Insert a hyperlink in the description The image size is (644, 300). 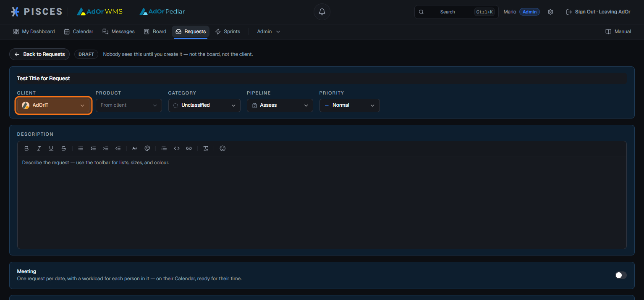189,148
